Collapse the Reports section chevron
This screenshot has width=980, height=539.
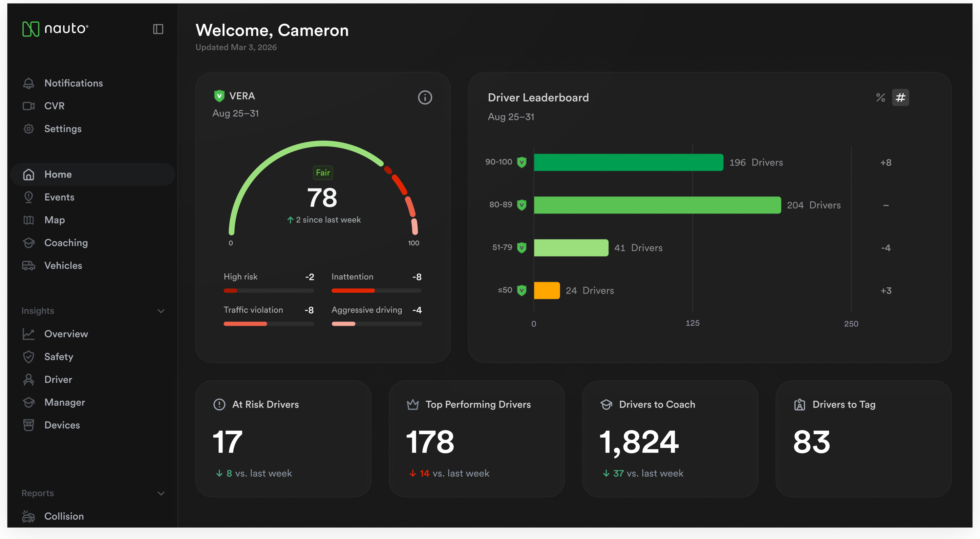161,493
